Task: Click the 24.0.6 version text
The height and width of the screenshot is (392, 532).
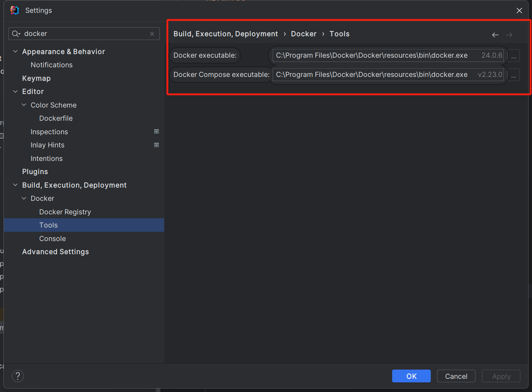Action: pos(492,56)
